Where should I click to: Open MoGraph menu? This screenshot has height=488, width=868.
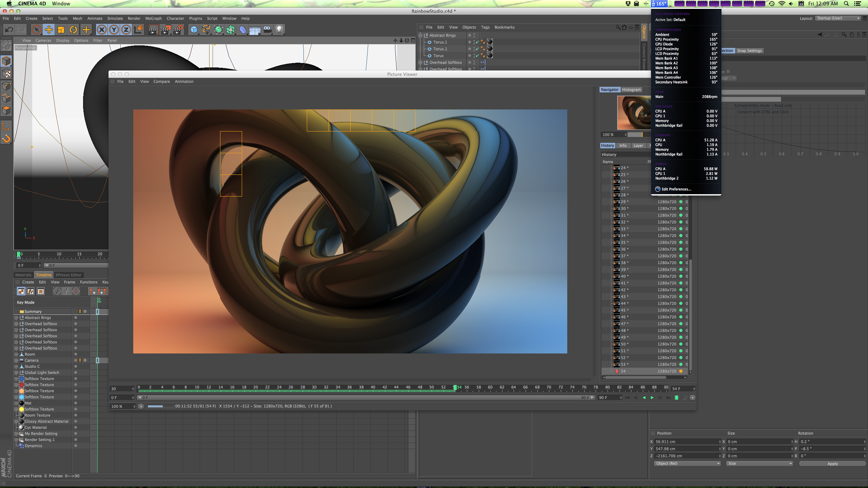coord(153,18)
